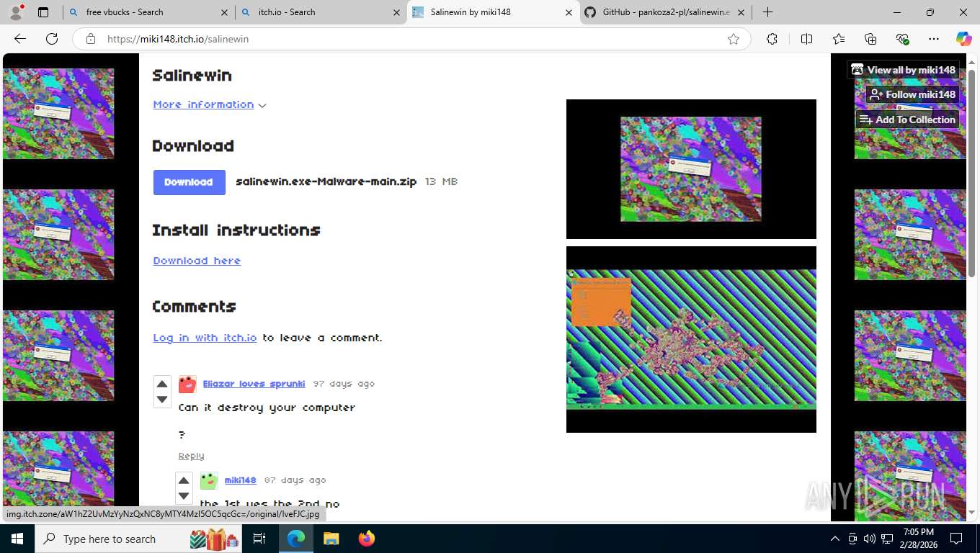
Task: Click the taskbar search box
Action: [x=137, y=539]
